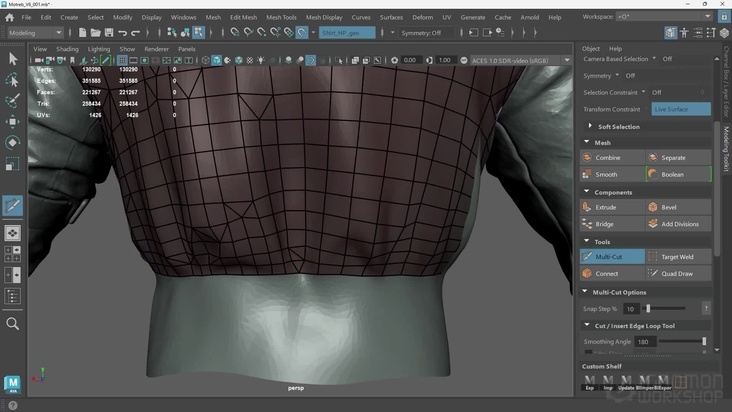
Task: Toggle wireframe on shaded display
Action: (239, 60)
